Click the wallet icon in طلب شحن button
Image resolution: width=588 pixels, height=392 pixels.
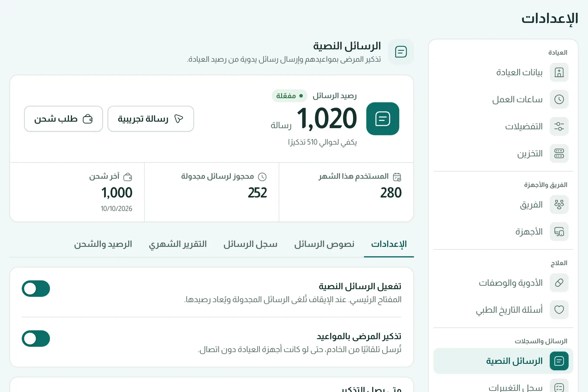tap(88, 119)
